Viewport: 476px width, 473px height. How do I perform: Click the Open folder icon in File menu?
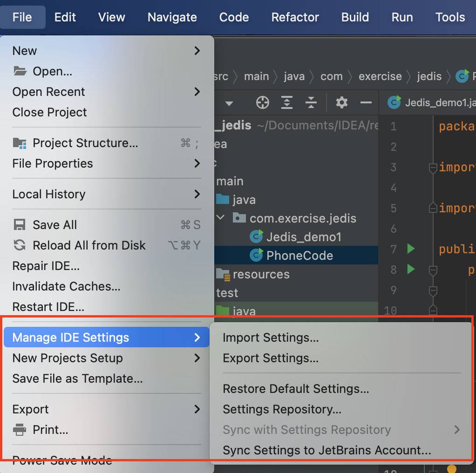(20, 71)
